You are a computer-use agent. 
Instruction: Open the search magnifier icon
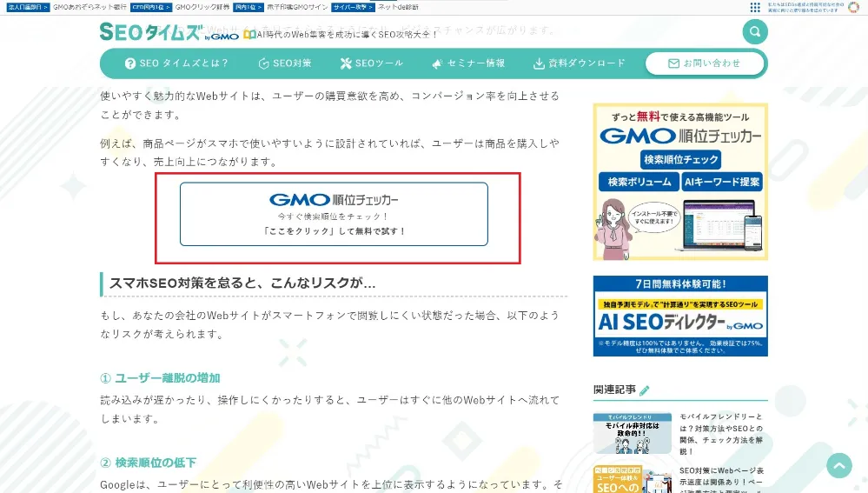click(x=754, y=31)
